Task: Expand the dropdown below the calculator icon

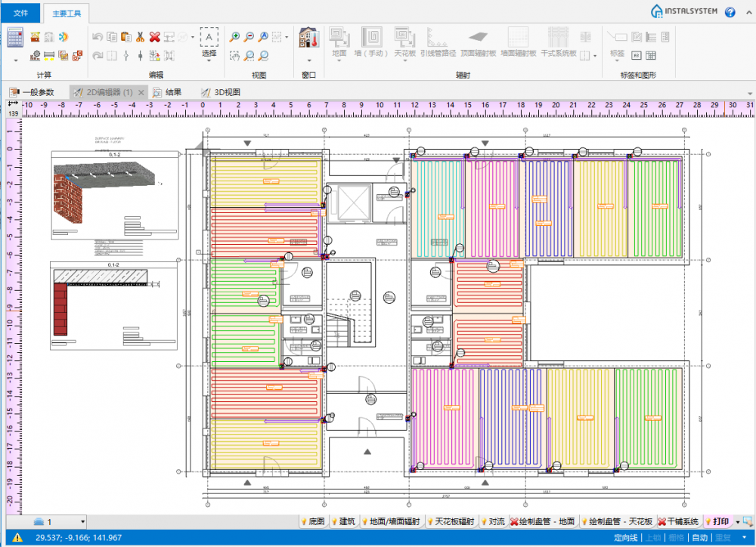Action: pos(15,60)
